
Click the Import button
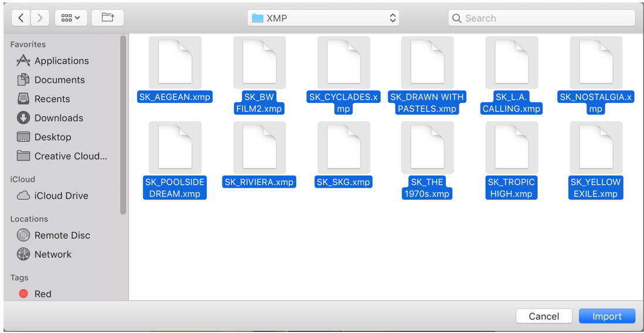[606, 316]
